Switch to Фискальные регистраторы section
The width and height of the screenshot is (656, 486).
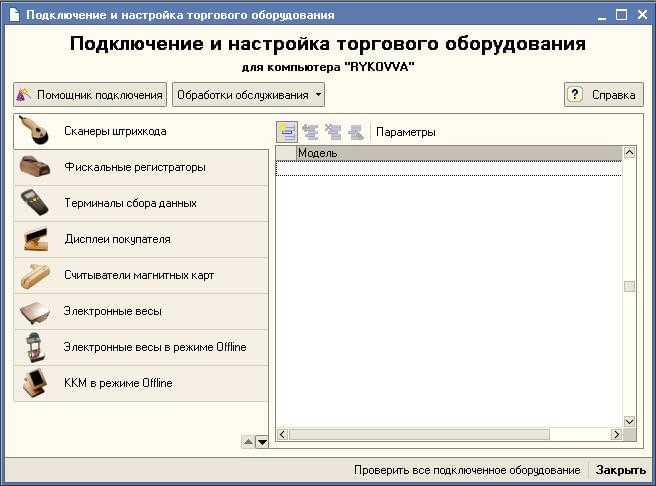(x=141, y=167)
